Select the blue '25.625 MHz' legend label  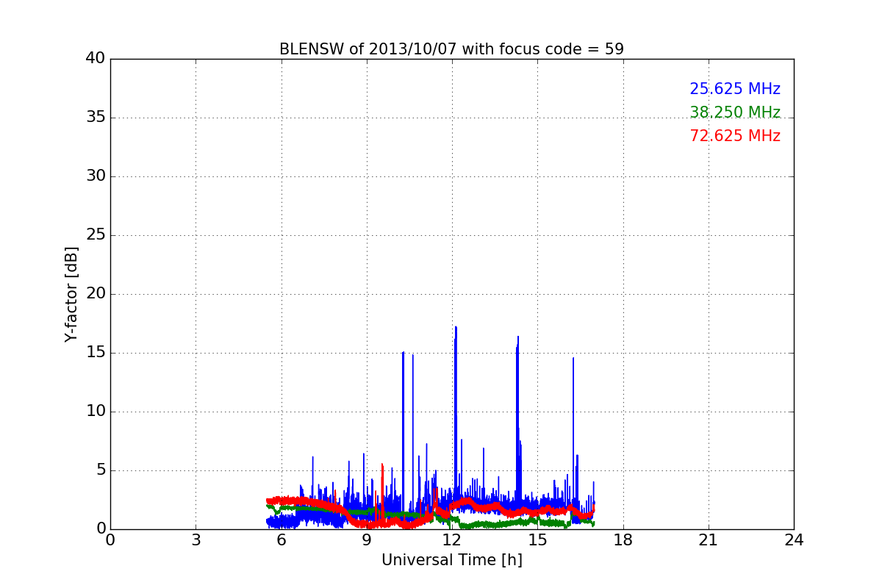click(x=735, y=89)
